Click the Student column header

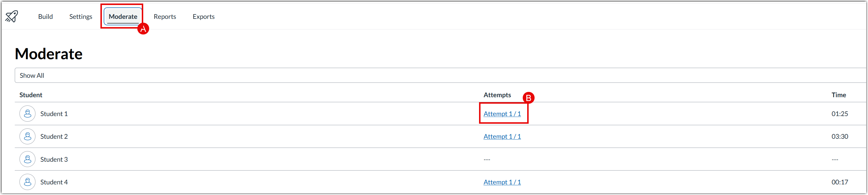(x=31, y=95)
